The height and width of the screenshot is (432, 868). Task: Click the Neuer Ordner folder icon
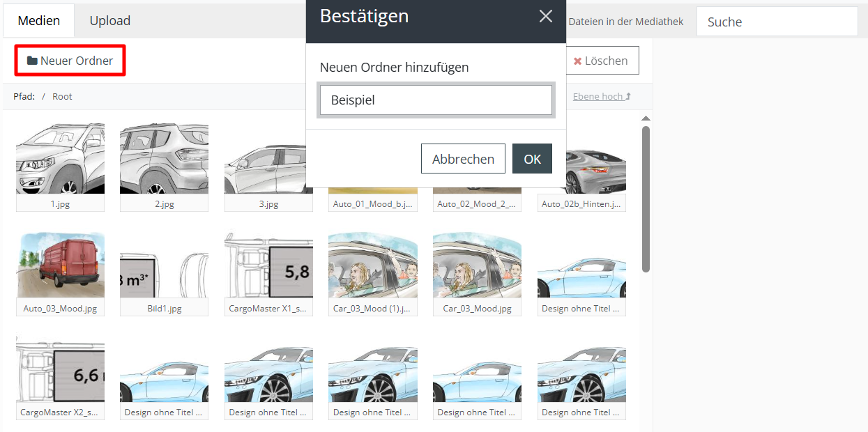click(32, 61)
